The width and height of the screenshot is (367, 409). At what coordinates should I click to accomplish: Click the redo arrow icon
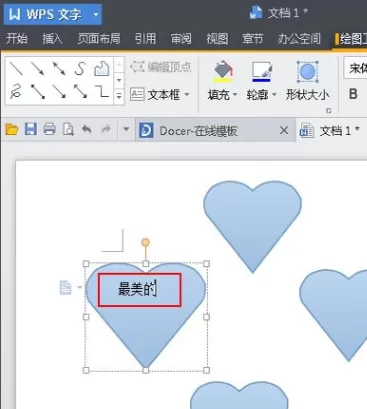[x=106, y=129]
